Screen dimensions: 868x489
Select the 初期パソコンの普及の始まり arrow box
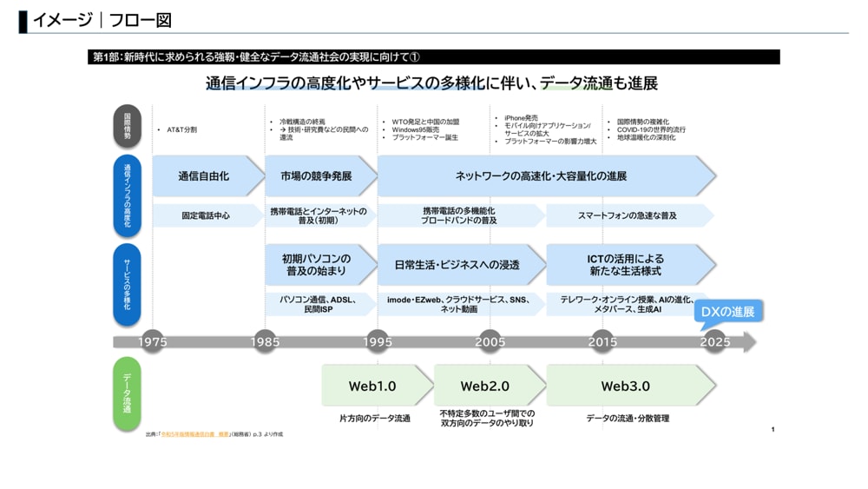click(321, 265)
